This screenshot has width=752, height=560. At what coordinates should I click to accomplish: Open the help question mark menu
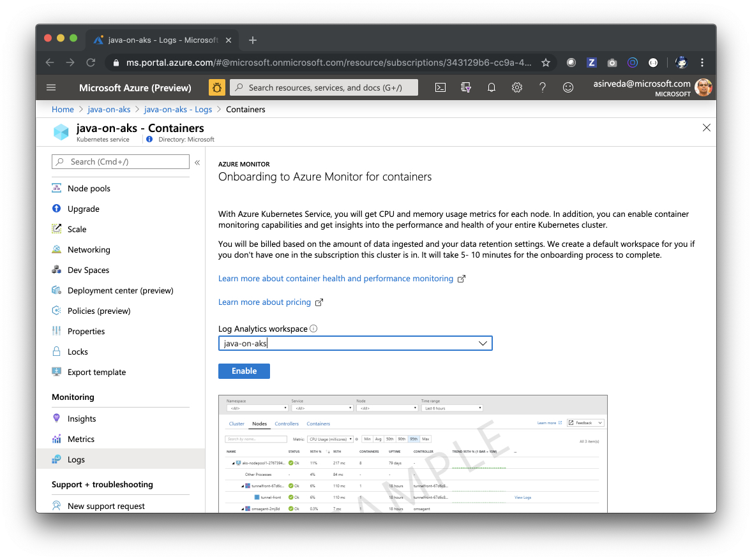pyautogui.click(x=543, y=87)
